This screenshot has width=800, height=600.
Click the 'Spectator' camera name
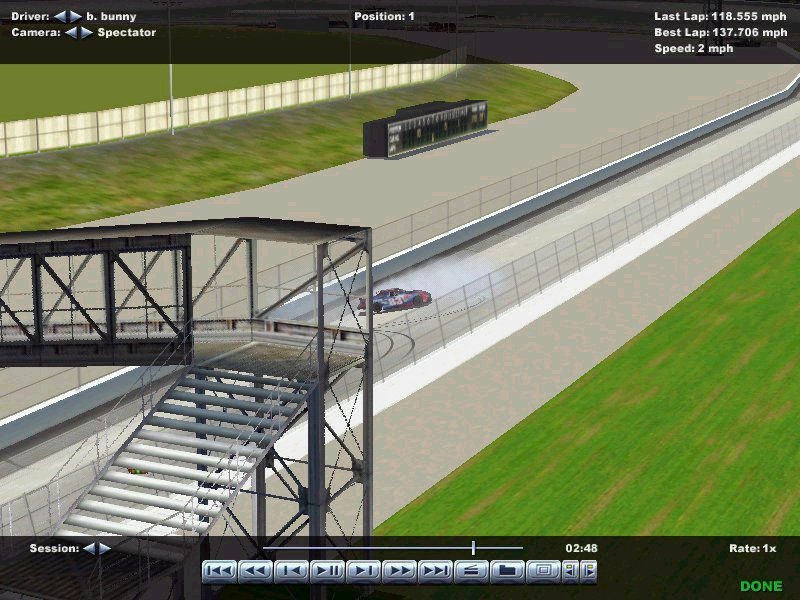(127, 33)
